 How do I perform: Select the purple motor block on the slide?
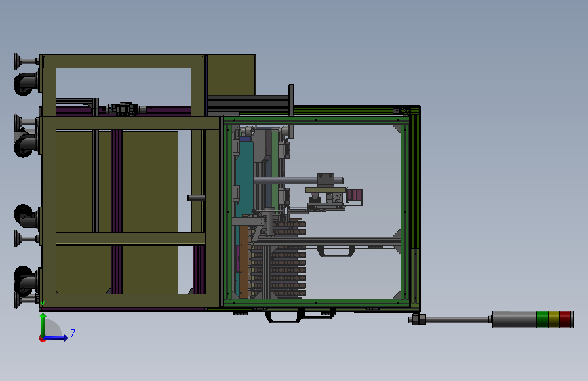pyautogui.click(x=355, y=195)
